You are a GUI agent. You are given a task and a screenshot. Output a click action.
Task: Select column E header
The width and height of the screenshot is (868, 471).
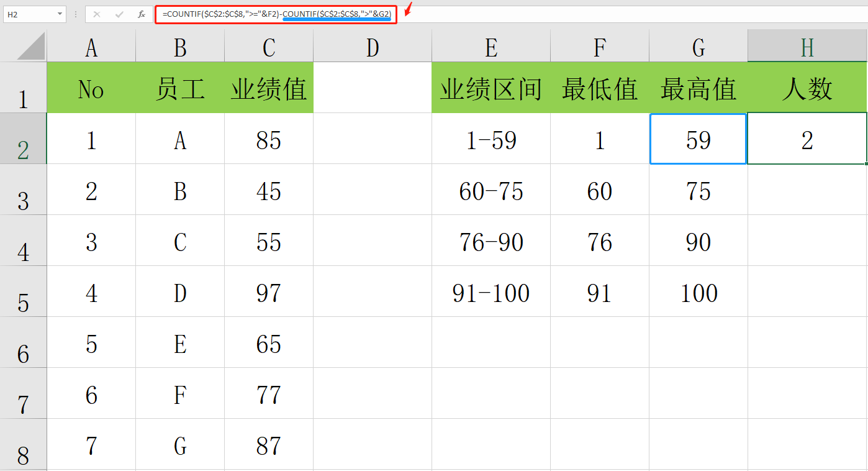tap(491, 46)
